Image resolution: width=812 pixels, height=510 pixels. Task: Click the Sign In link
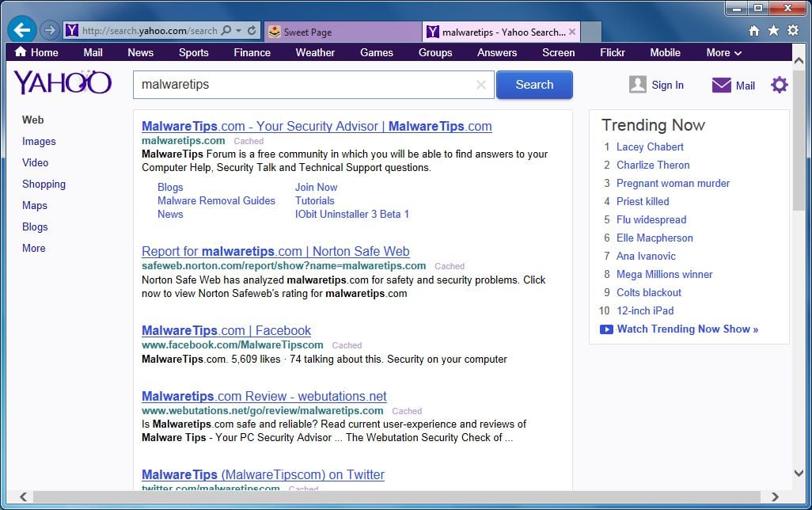[x=667, y=85]
